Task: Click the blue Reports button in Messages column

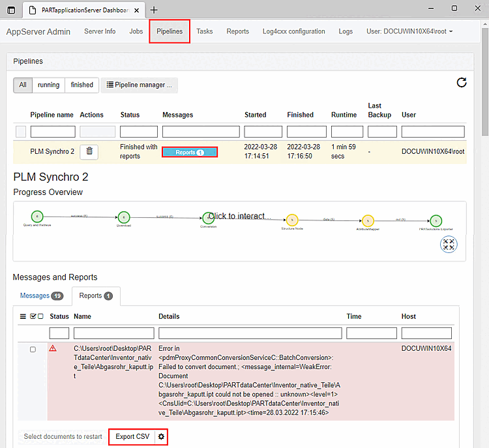Action: tap(189, 152)
